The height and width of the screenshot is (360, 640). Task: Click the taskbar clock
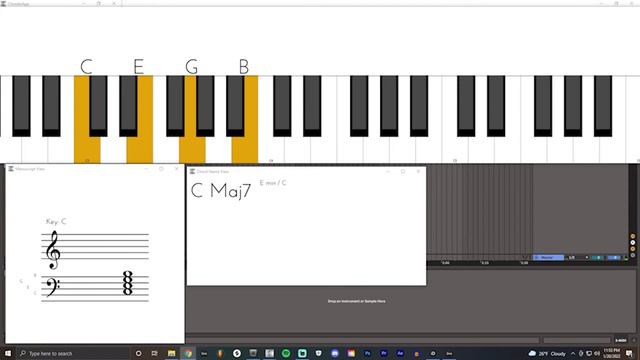(612, 353)
